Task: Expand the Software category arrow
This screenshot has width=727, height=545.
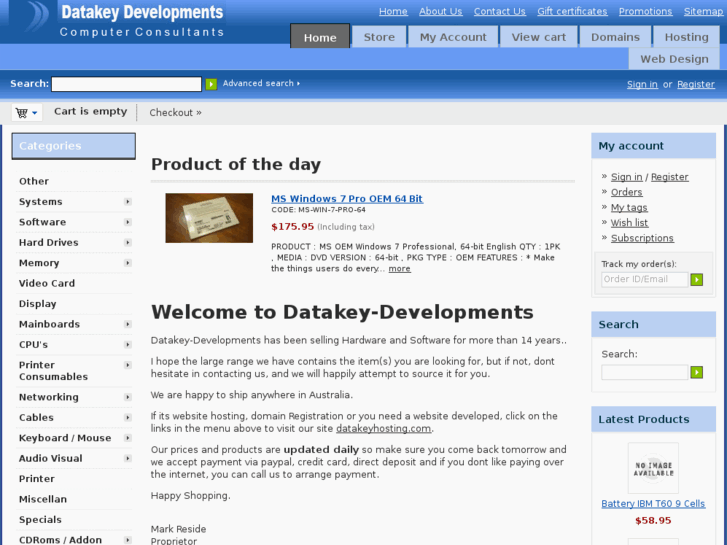Action: (x=128, y=222)
